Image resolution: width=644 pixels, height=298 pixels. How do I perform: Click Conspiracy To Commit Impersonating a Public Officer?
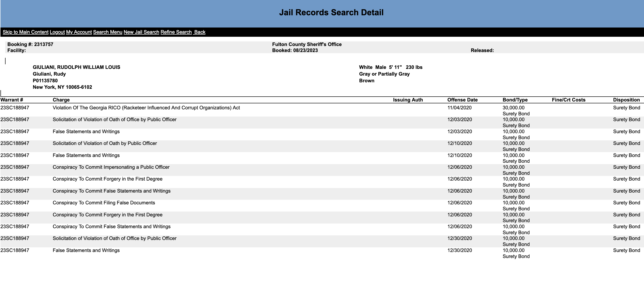click(111, 167)
